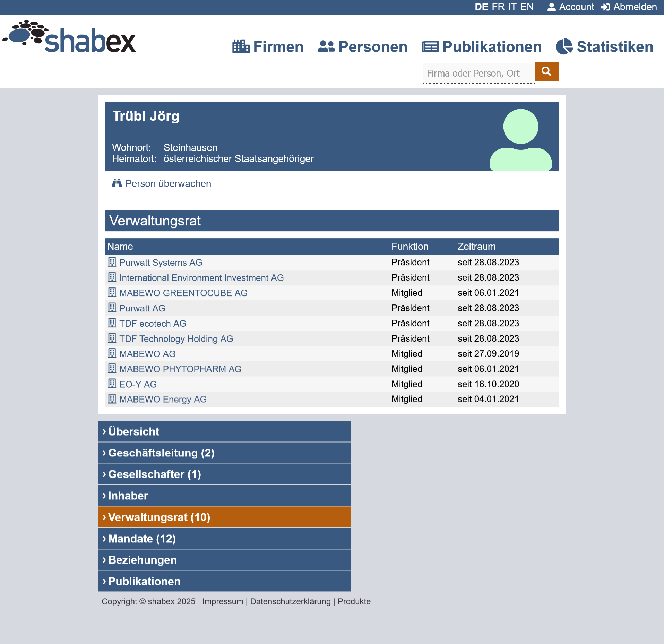Open the Firmen menu
This screenshot has width=664, height=644.
268,47
